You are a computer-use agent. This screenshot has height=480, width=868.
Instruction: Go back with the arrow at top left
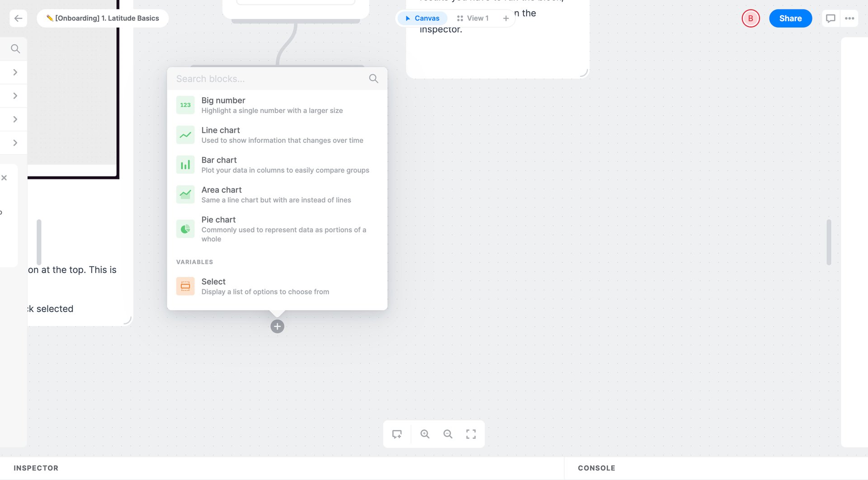tap(18, 18)
